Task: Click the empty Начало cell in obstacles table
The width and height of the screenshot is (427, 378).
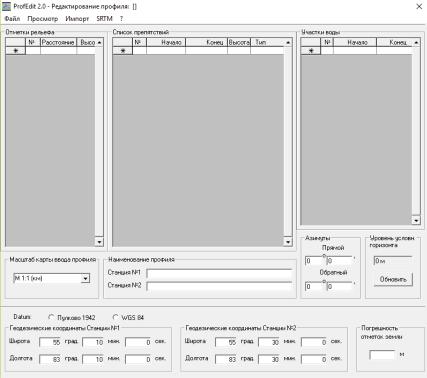Action: tap(166, 51)
